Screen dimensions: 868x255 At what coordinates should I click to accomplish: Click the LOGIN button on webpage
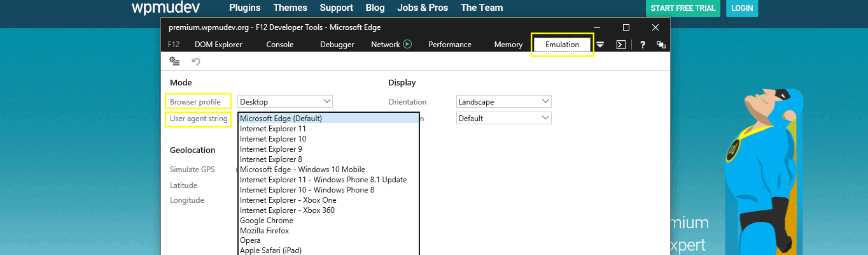point(742,8)
